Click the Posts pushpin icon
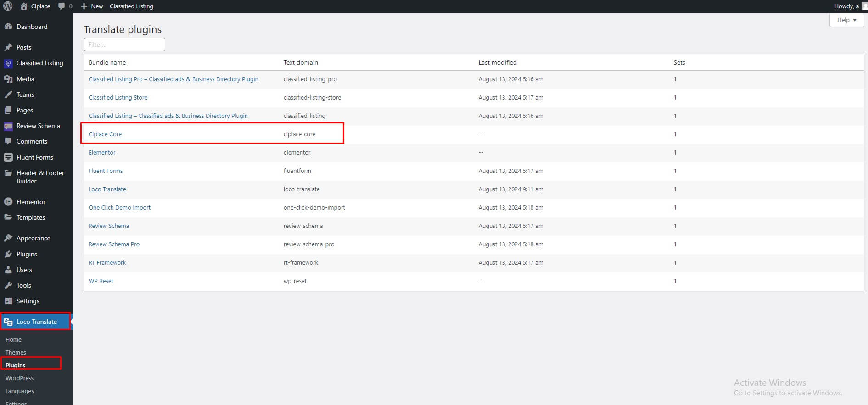Viewport: 868px width, 405px height. point(8,47)
